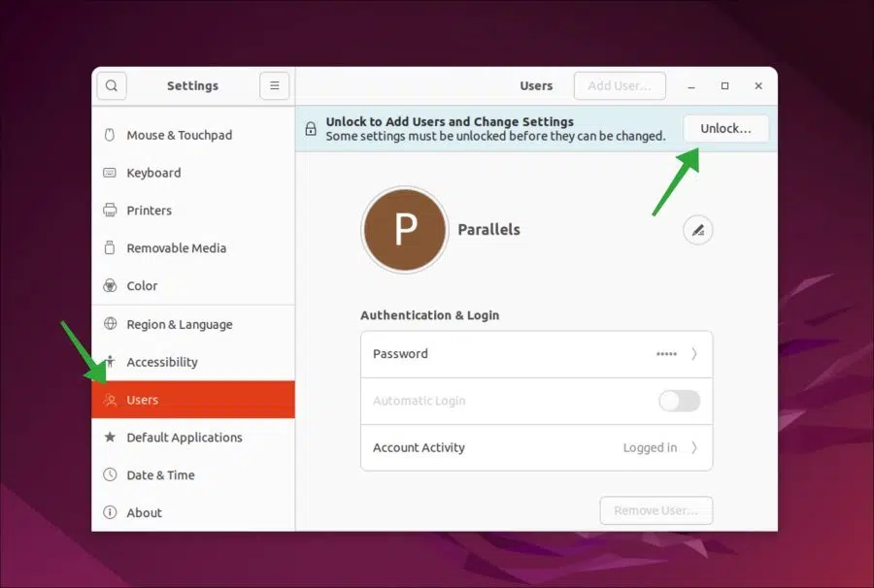Image resolution: width=874 pixels, height=588 pixels.
Task: Click the Mouse & Touchpad icon
Action: point(110,135)
